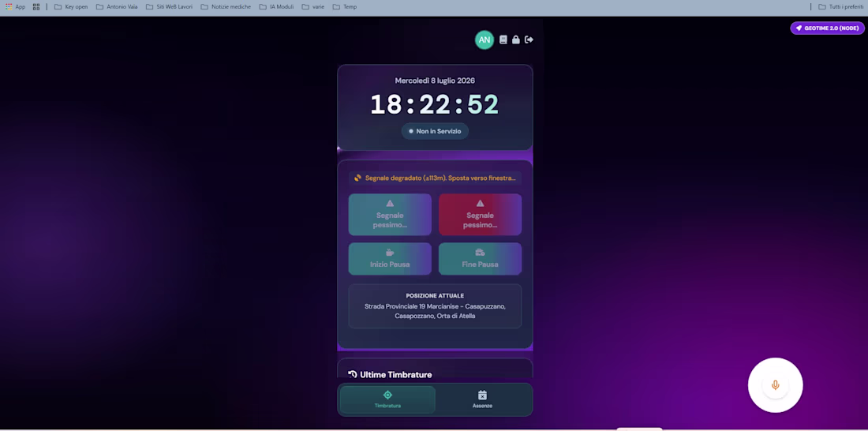Open the App bookmarks shortcut
The height and width of the screenshot is (431, 868).
click(x=16, y=6)
